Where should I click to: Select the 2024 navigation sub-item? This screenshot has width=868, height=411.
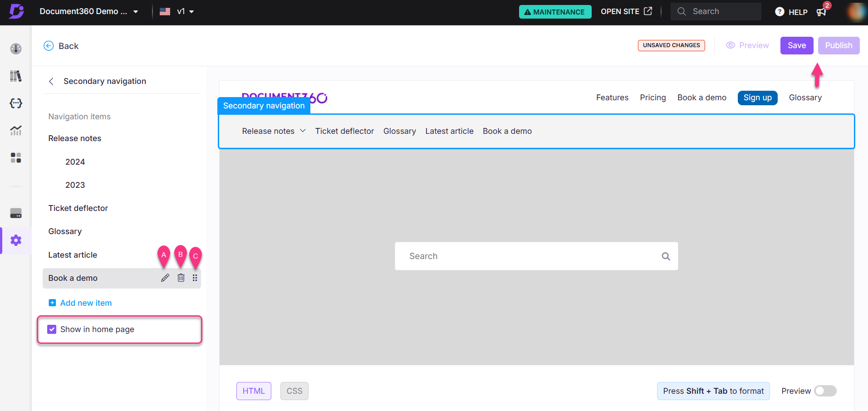[x=75, y=162]
